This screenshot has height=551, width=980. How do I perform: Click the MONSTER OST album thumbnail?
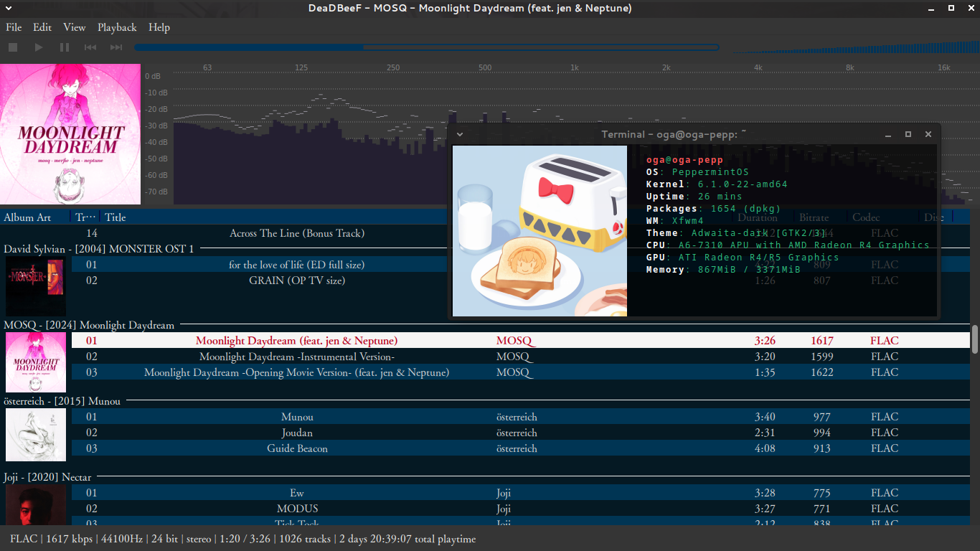point(35,287)
